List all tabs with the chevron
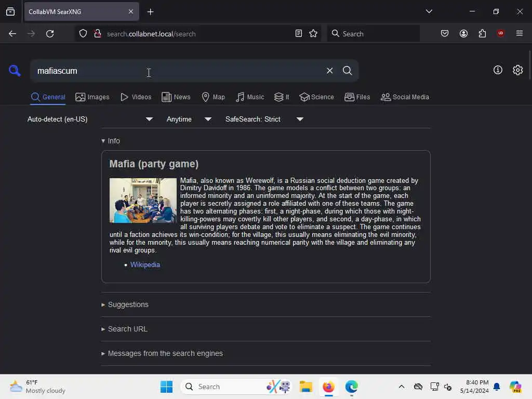Viewport: 532px width, 399px height. coord(429,11)
